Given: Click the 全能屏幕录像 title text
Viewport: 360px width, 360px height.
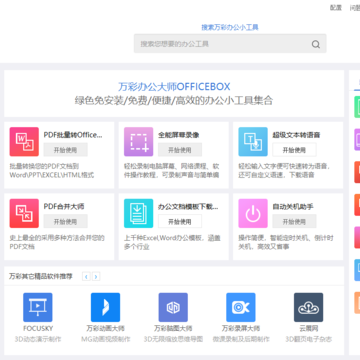Looking at the screenshot, I should (x=178, y=135).
